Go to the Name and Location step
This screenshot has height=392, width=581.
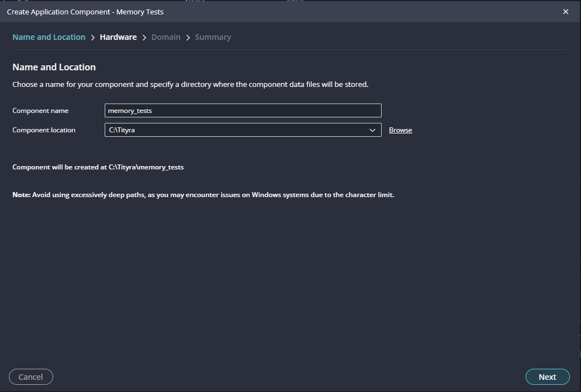(x=49, y=37)
